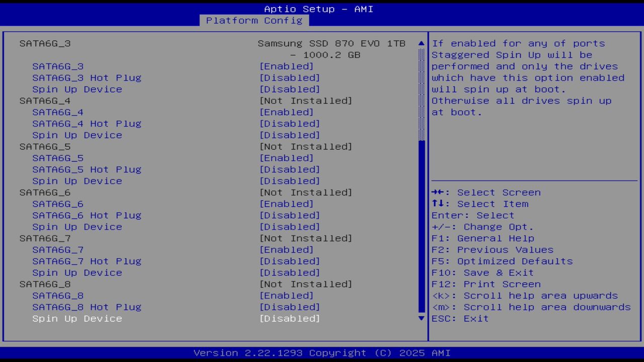The width and height of the screenshot is (644, 362).
Task: Open Spin Up Device options for SATA6G_5
Action: [x=77, y=181]
